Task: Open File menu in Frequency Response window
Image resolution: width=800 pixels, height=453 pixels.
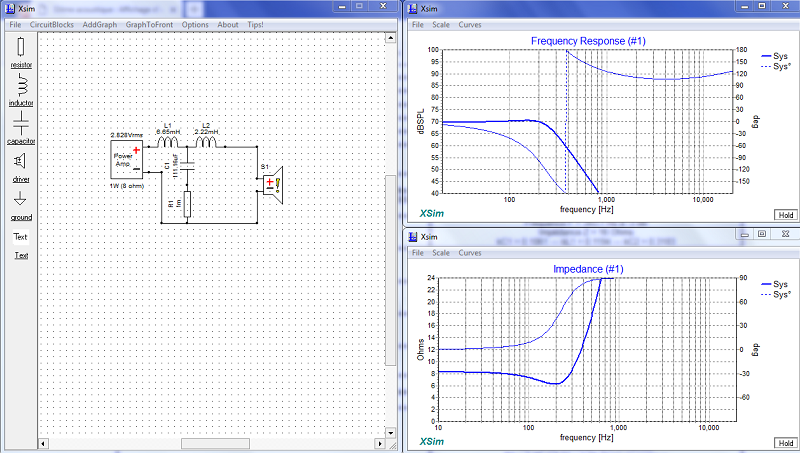Action: (418, 24)
